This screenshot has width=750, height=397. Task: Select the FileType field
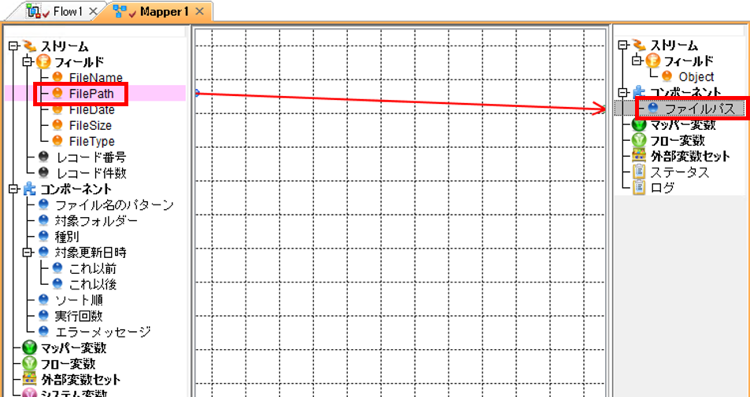tap(92, 142)
